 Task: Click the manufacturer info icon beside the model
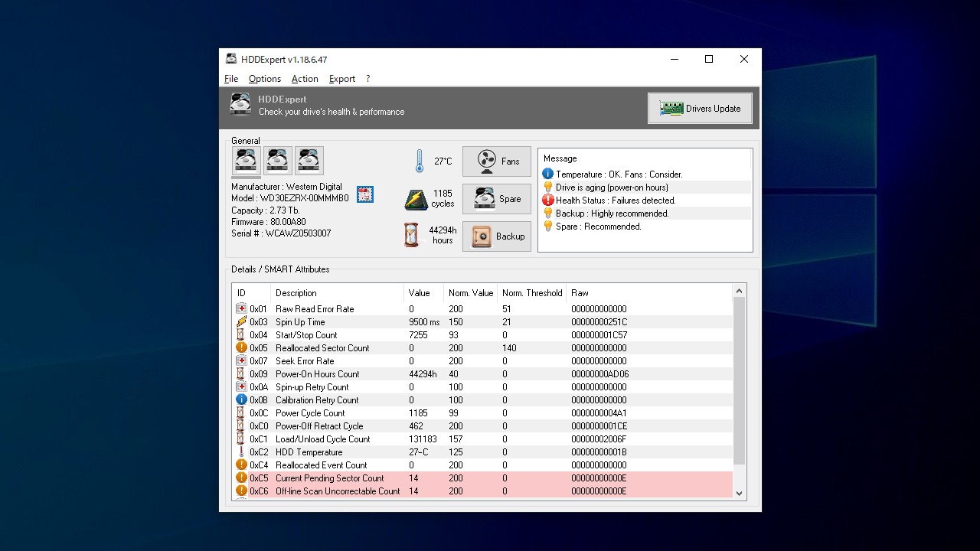365,194
